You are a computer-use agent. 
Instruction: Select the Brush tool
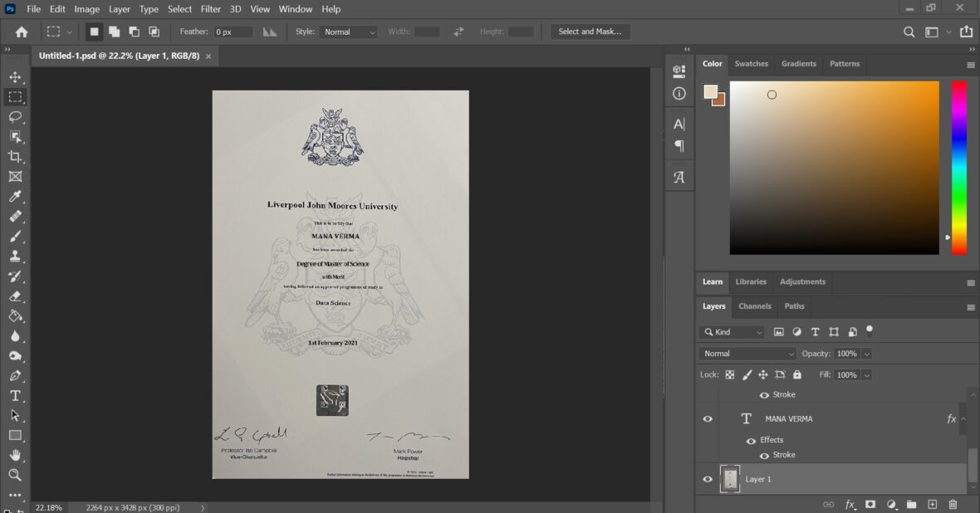[x=15, y=237]
